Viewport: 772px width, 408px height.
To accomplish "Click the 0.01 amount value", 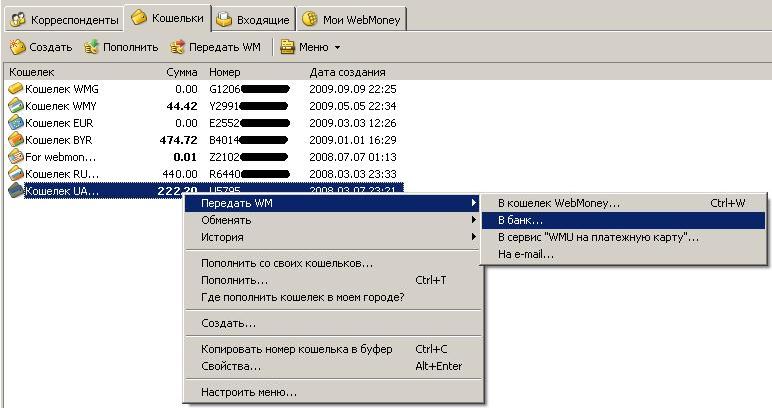I will pos(185,157).
